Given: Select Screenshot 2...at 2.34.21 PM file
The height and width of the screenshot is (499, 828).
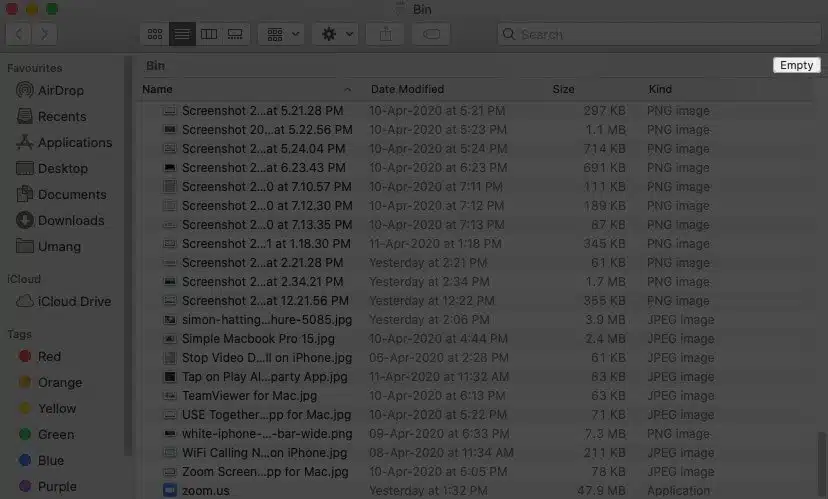Looking at the screenshot, I should 262,282.
